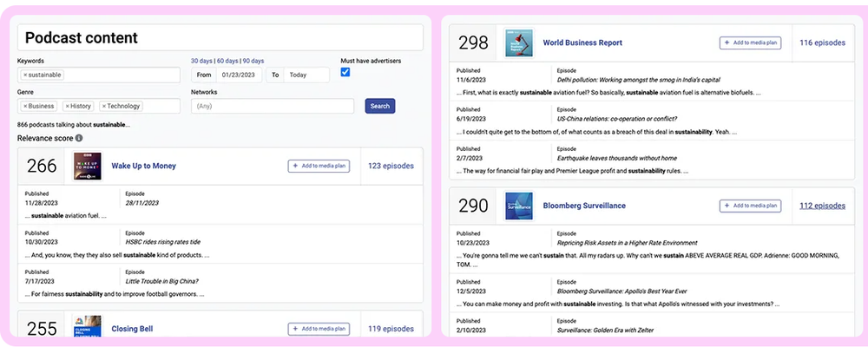Viewport: 868px width, 347px height.
Task: Select the 90 days quick range
Action: (253, 61)
